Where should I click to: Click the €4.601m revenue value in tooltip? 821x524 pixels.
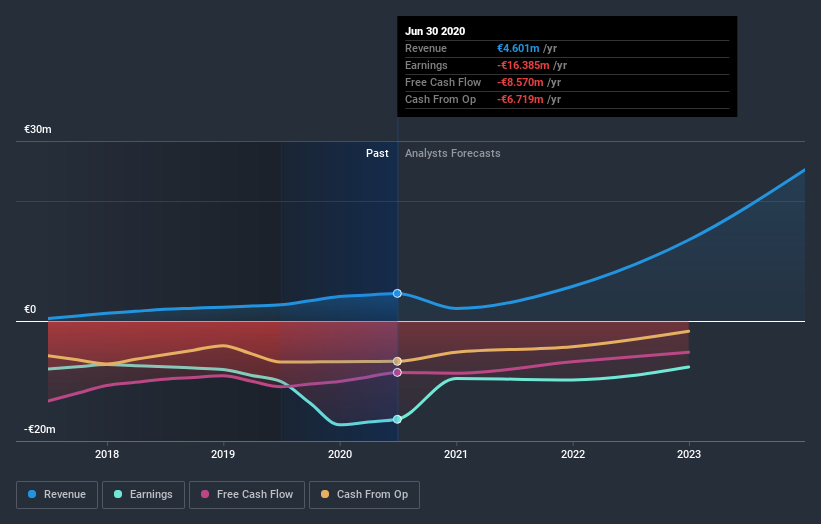[518, 48]
